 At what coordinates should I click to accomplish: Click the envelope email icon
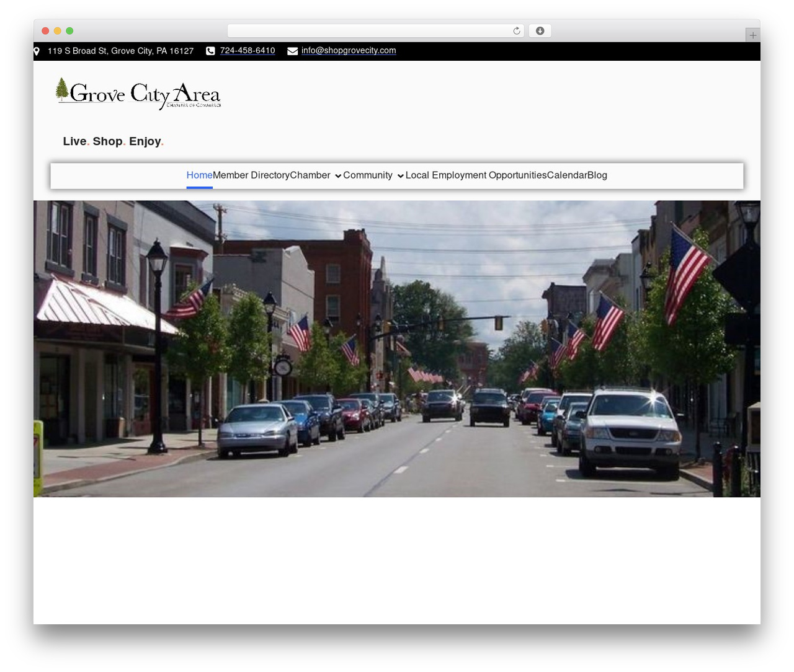tap(292, 51)
